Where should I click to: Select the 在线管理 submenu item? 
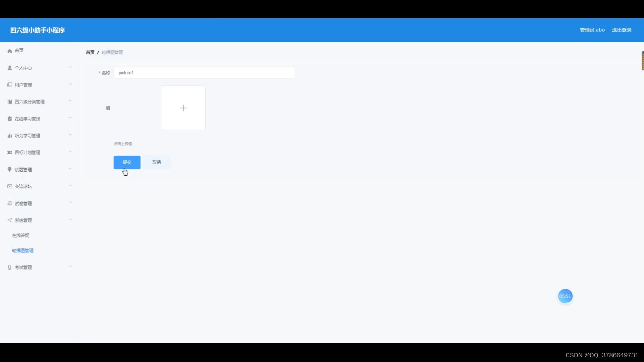click(x=21, y=235)
